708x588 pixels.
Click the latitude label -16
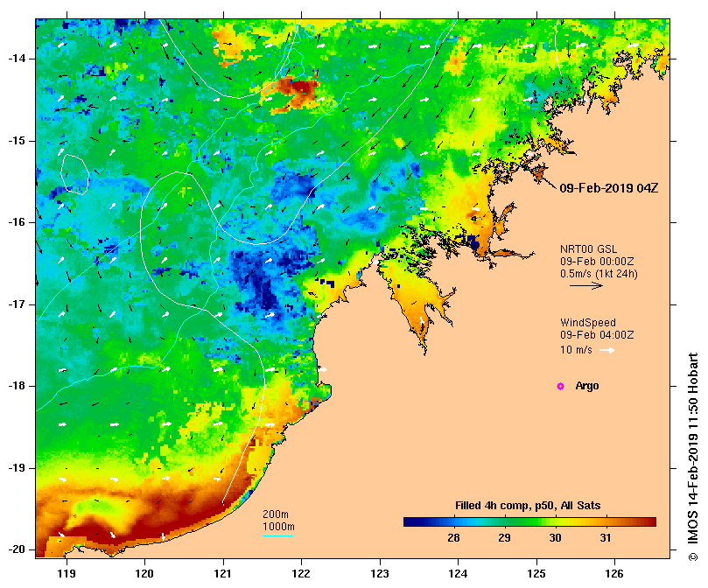[x=17, y=222]
